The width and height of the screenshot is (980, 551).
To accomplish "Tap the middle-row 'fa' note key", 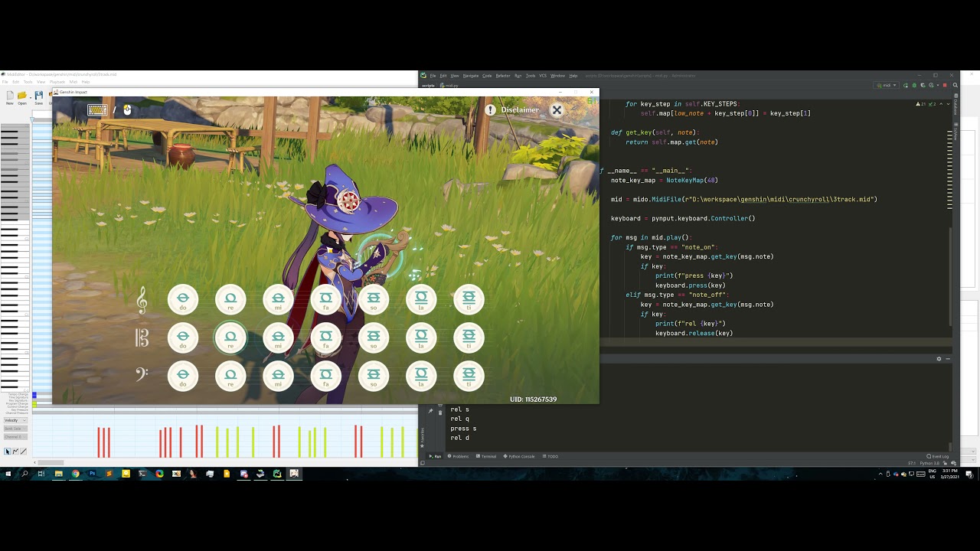I will [x=326, y=337].
